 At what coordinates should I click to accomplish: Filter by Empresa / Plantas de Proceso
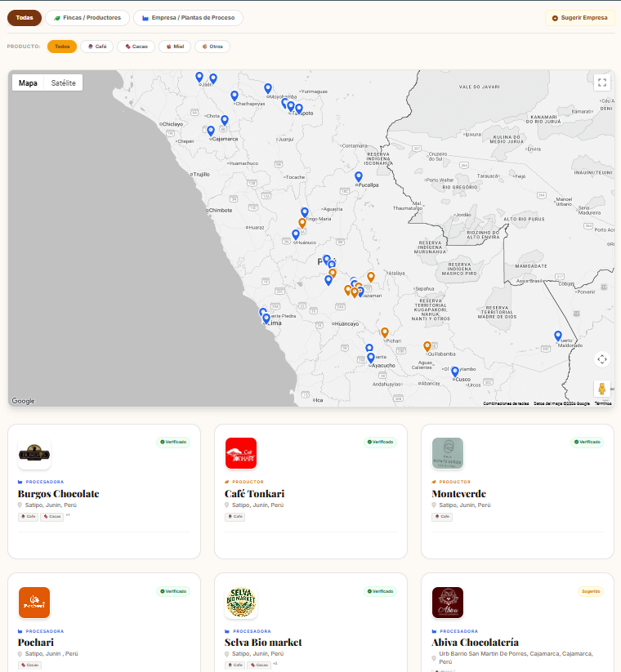188,18
